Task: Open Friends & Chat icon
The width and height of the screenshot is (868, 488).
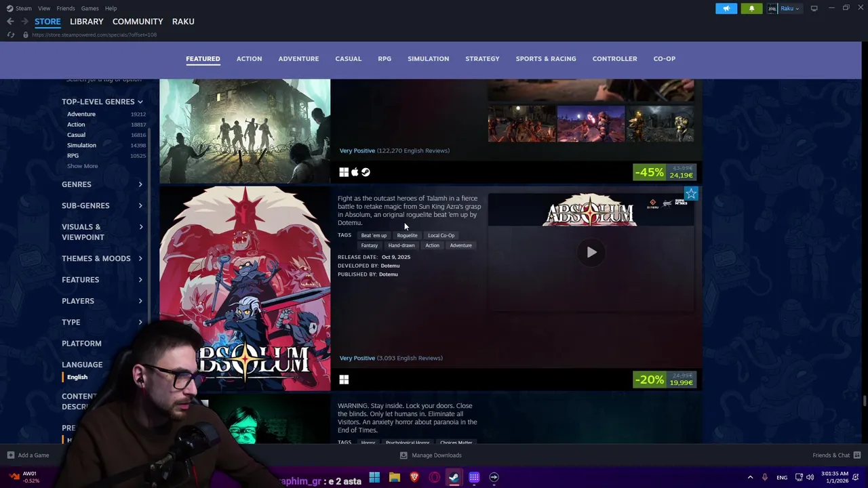Action: click(x=857, y=455)
